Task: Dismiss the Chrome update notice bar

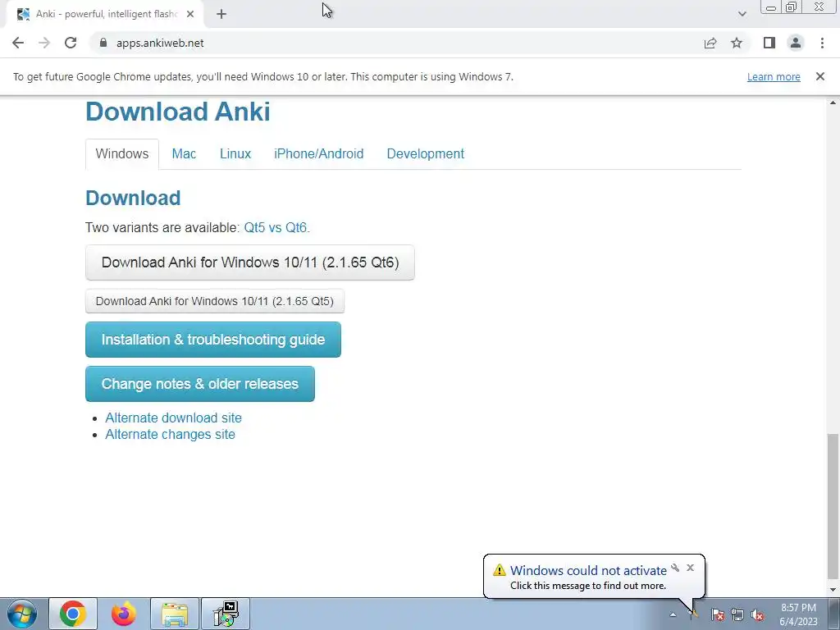Action: point(820,76)
